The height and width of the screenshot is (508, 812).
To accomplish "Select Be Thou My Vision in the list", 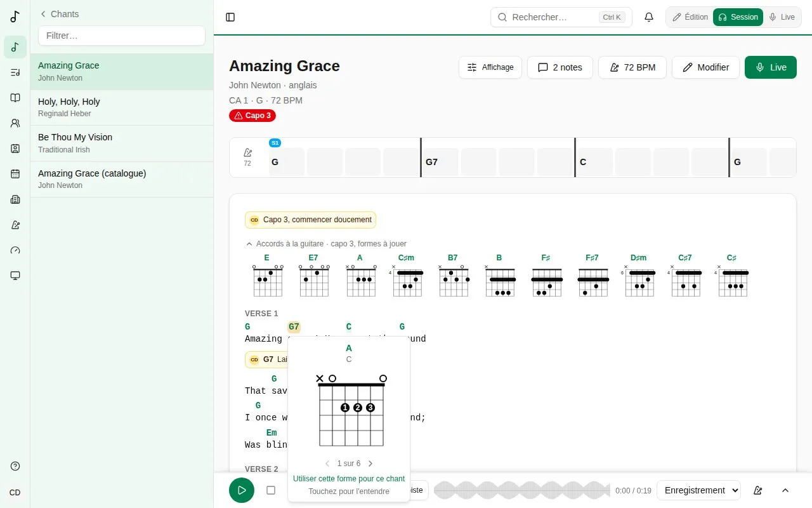I will (x=122, y=144).
